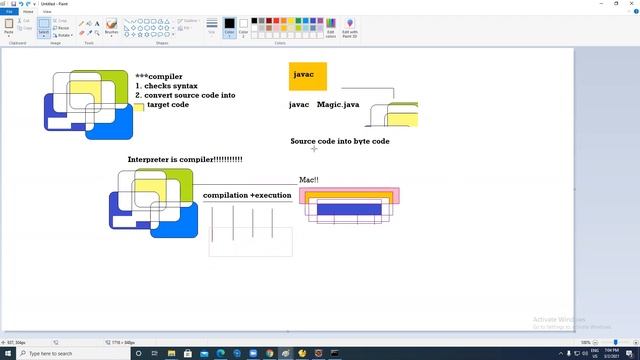Choose the red color swatch

(x=276, y=20)
